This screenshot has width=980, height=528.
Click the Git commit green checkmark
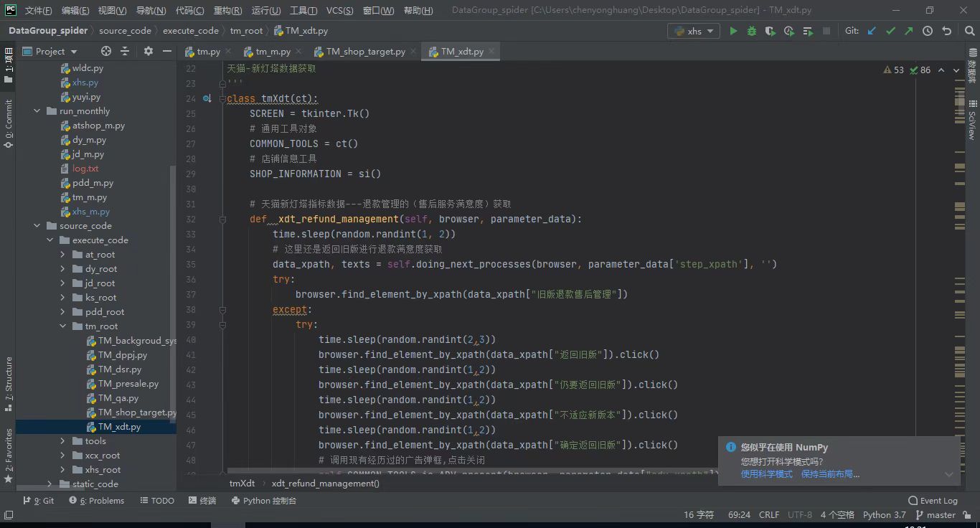coord(890,31)
